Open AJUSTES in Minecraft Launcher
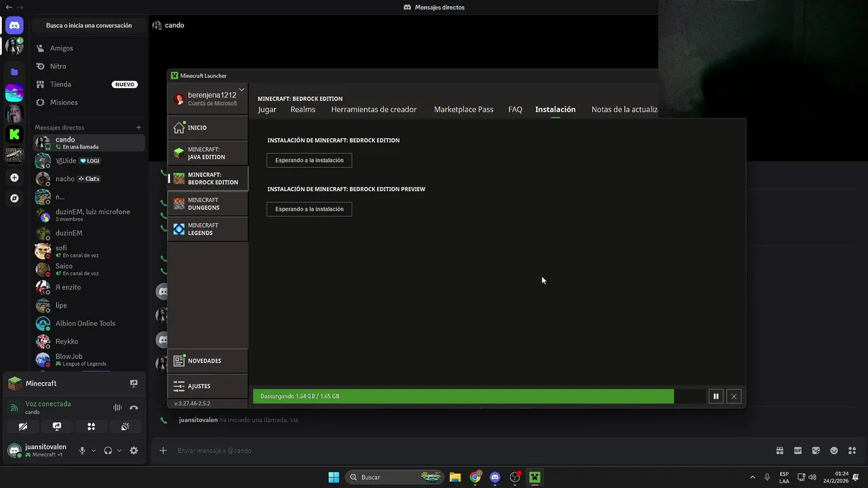Image resolution: width=868 pixels, height=488 pixels. click(208, 386)
